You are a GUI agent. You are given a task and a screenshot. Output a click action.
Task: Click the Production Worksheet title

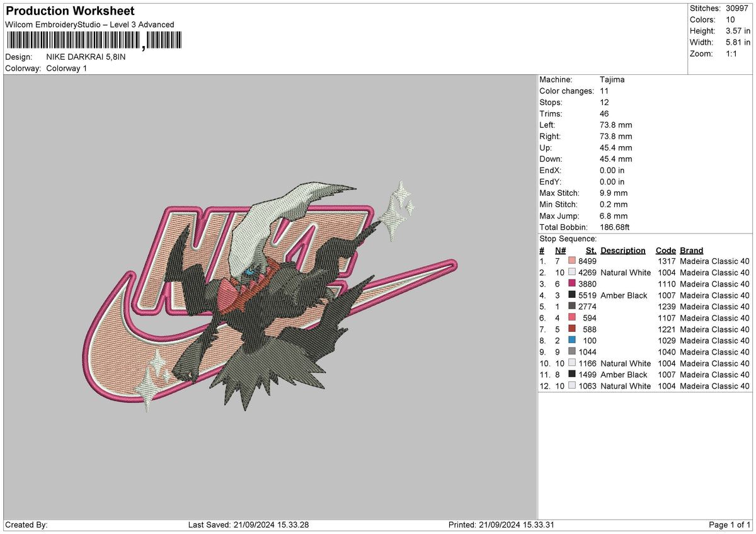tap(70, 11)
